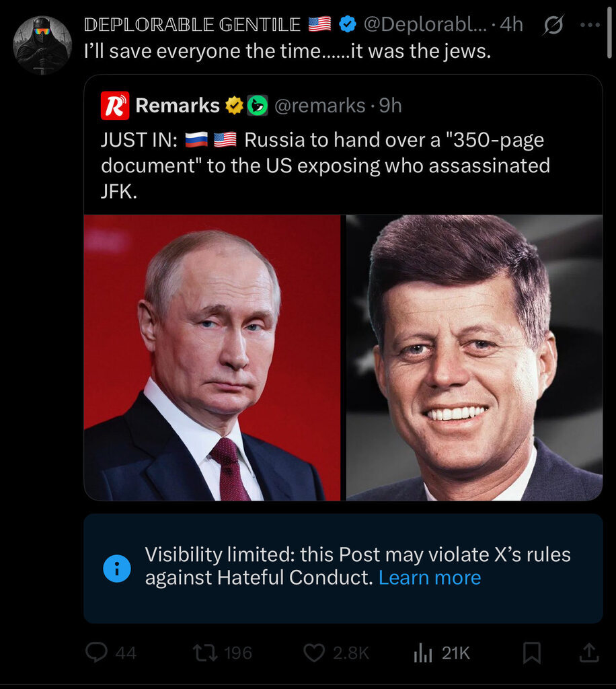Viewport: 616px width, 689px height.
Task: Click the DEPLORABLE GENTILE display name
Action: click(192, 25)
